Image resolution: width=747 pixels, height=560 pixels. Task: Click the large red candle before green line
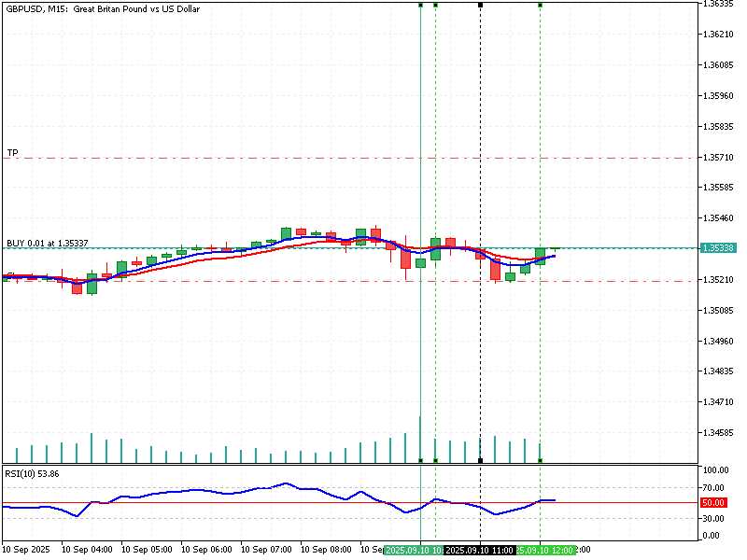(405, 258)
